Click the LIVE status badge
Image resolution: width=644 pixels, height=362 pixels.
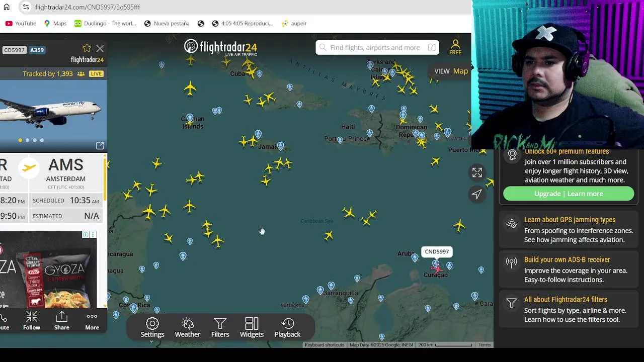(96, 73)
